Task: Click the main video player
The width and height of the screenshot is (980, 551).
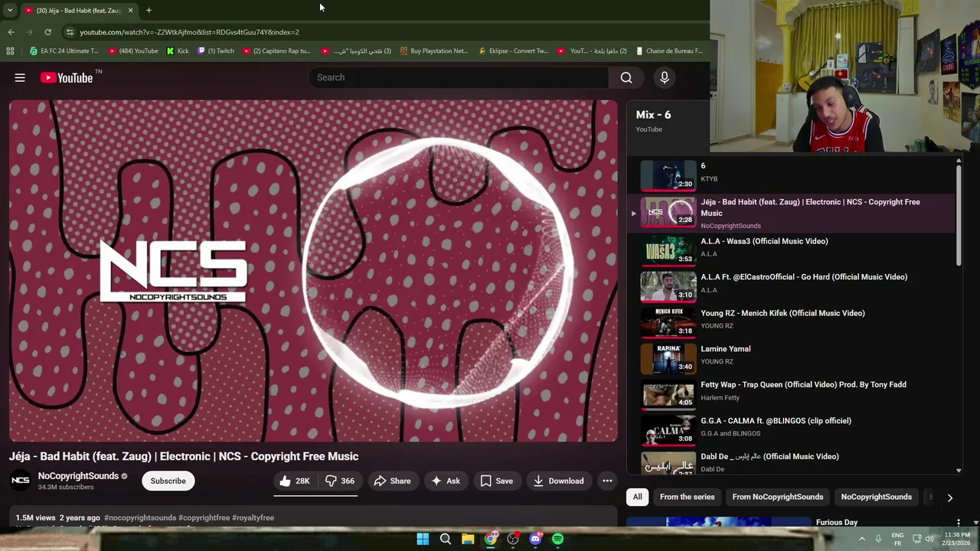Action: (x=313, y=271)
